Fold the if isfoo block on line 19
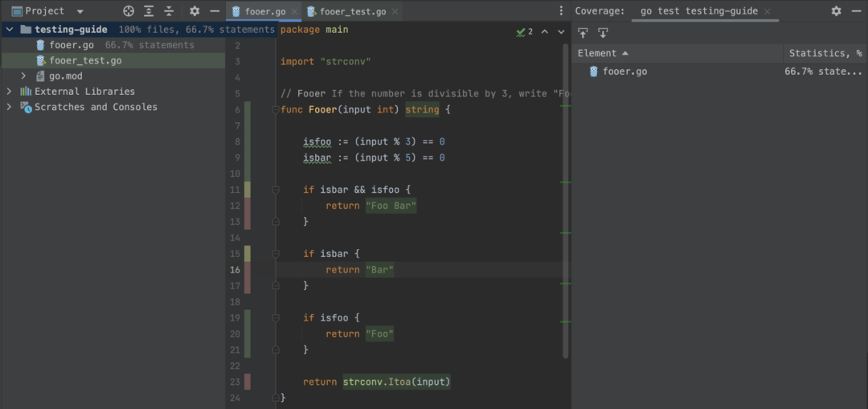 (275, 318)
